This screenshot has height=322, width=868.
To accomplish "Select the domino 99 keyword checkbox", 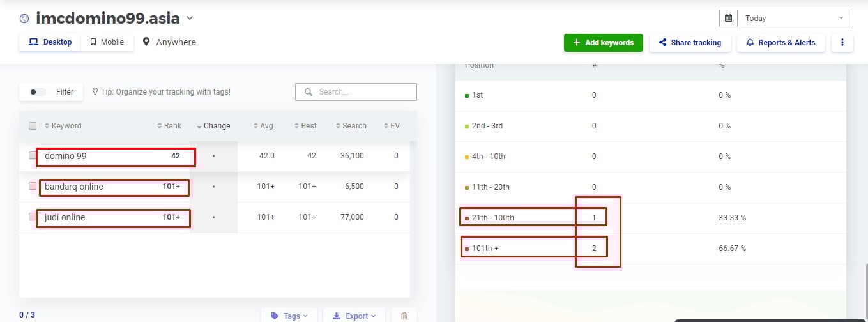I will 33,155.
